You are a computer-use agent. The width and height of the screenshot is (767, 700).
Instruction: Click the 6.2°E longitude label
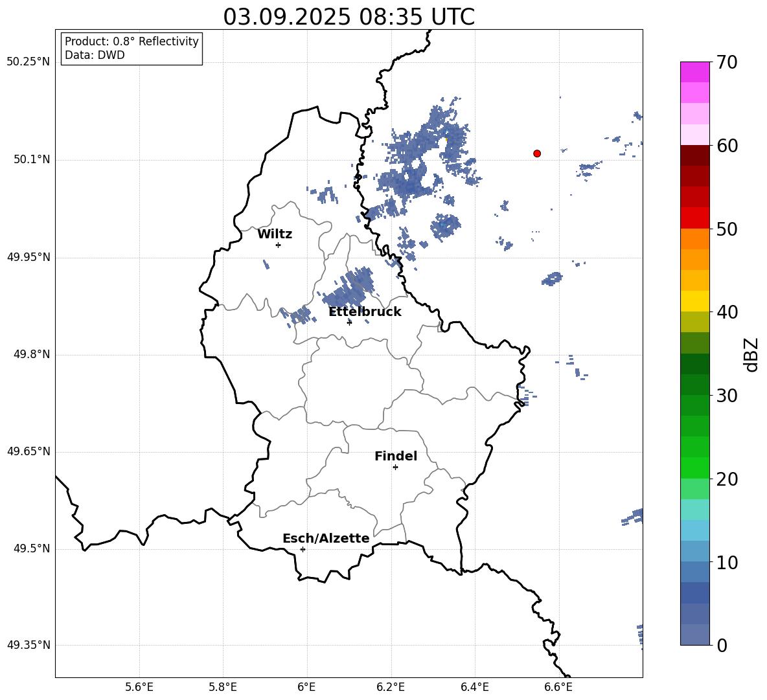coord(391,687)
